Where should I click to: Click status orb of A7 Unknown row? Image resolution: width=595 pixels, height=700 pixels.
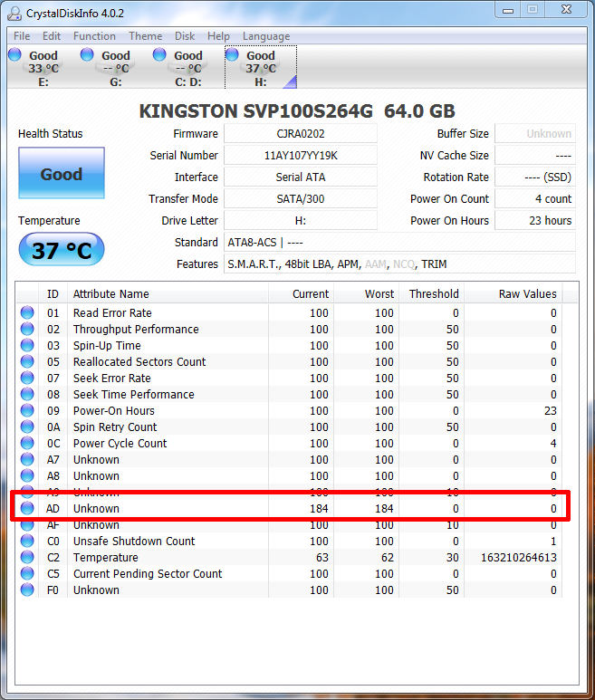tap(27, 459)
